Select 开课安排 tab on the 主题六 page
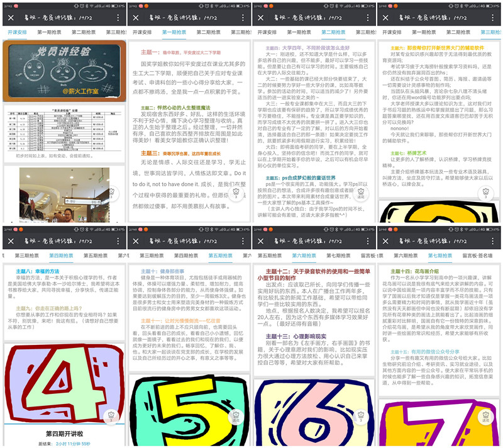The width and height of the screenshot is (503, 448). [393, 32]
